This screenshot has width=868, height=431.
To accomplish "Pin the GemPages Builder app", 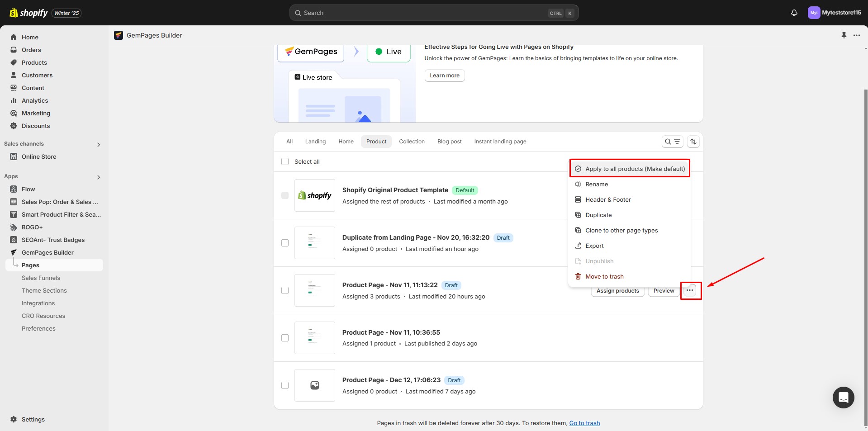I will point(844,35).
